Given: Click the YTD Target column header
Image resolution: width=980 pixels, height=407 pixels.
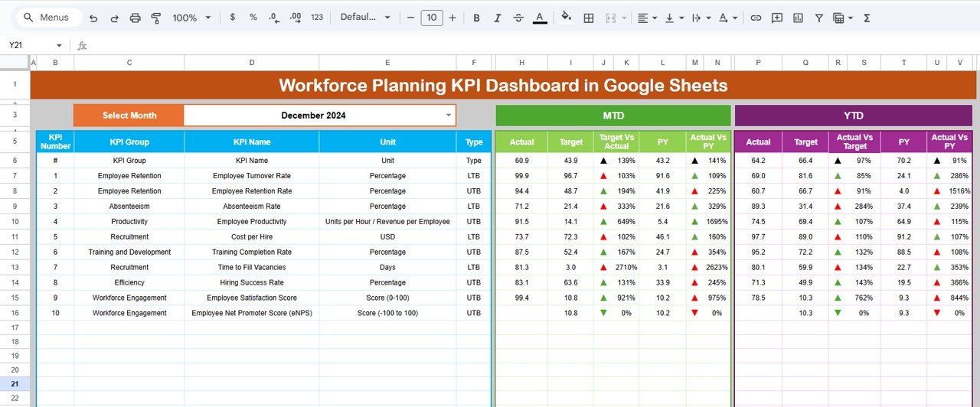Looking at the screenshot, I should coord(805,142).
